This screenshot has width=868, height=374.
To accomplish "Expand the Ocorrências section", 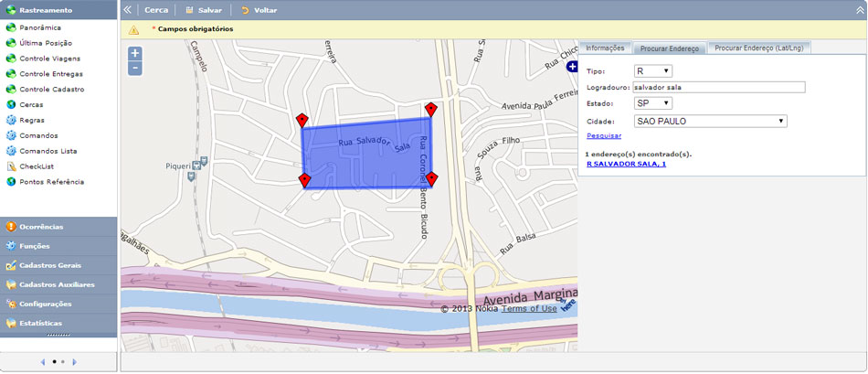I will 40,226.
